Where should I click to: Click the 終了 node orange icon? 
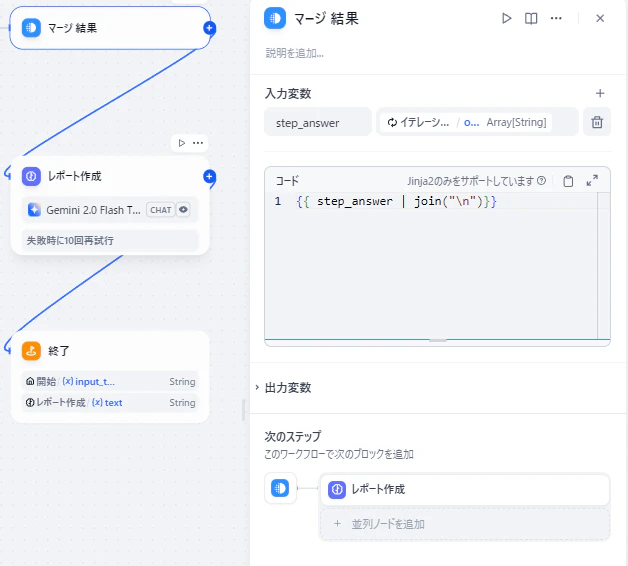tap(31, 351)
